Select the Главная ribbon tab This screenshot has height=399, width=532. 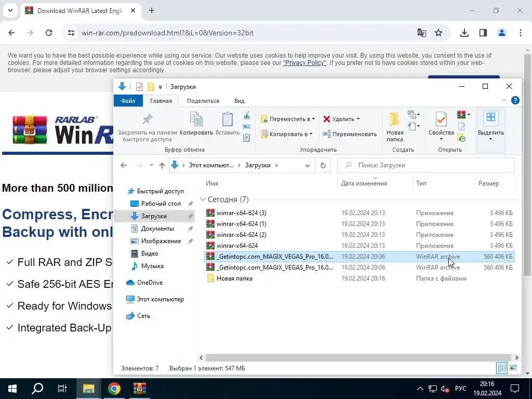(161, 101)
